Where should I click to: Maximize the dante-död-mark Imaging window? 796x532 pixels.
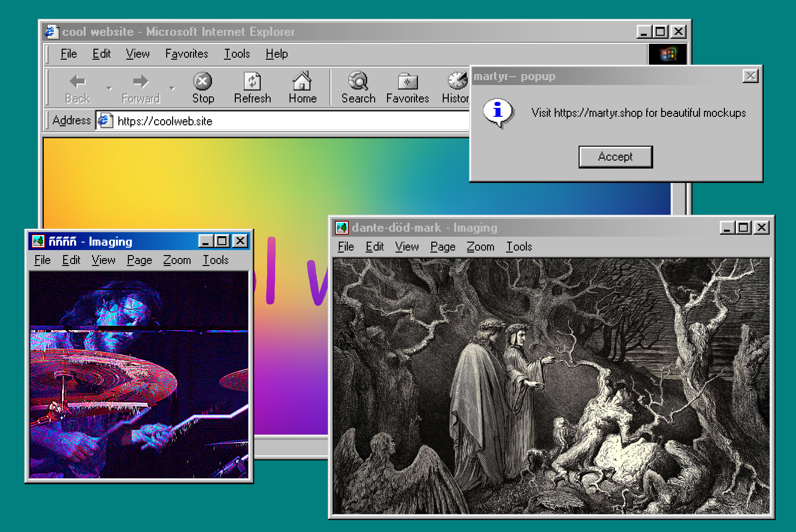(x=743, y=228)
